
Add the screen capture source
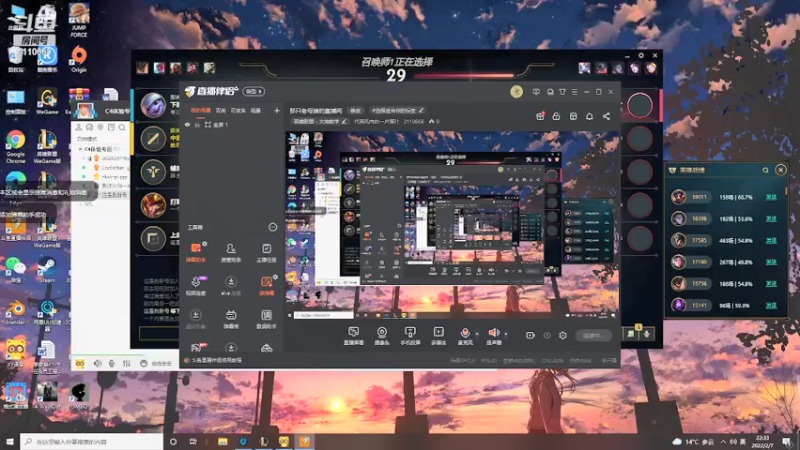click(353, 336)
